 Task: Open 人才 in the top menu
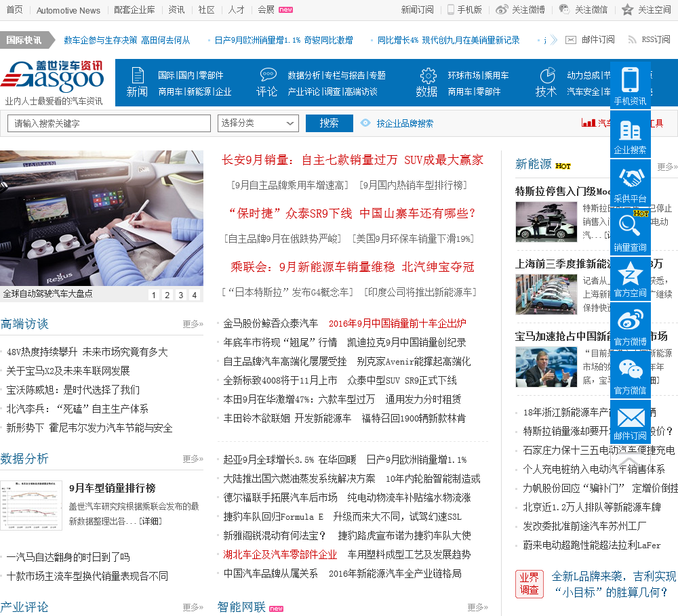coord(236,9)
